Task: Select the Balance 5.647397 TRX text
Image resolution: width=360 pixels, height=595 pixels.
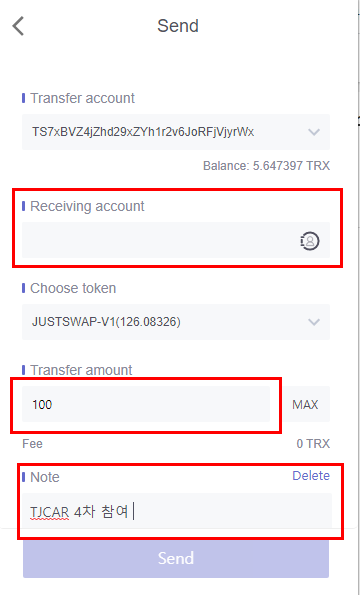Action: coord(266,166)
